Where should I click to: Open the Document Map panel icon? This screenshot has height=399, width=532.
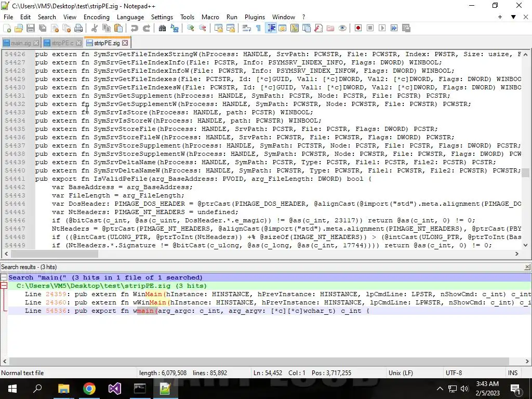(295, 28)
